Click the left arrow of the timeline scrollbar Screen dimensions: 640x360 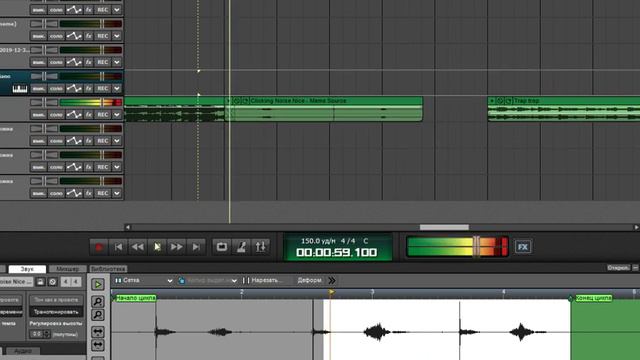pos(128,227)
